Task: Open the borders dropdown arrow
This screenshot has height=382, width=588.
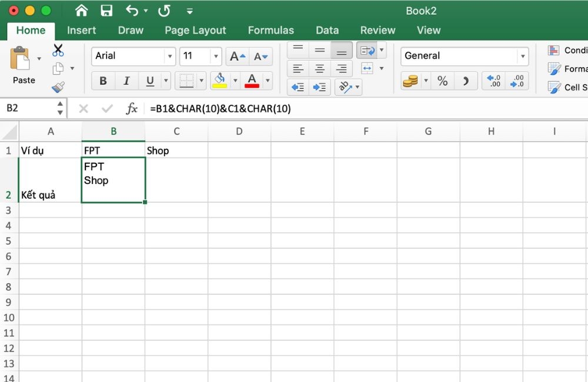Action: [201, 81]
